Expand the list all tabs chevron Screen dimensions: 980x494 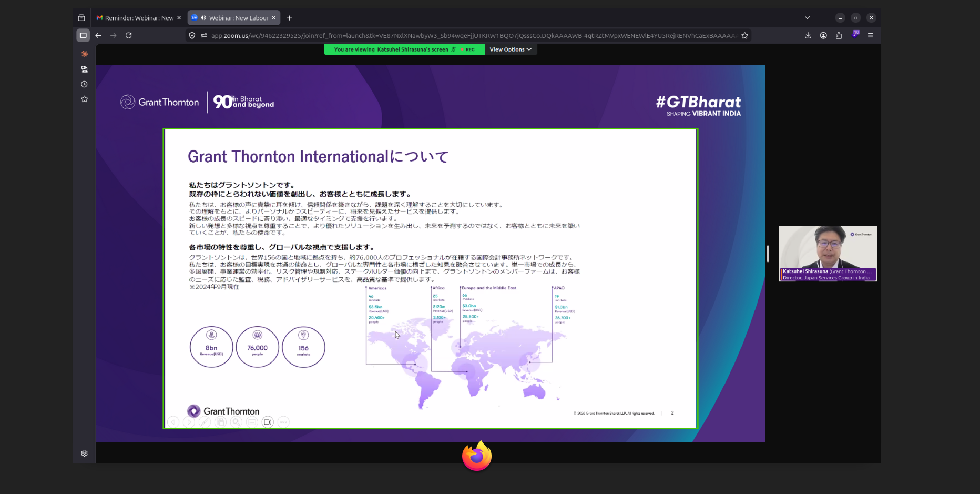807,18
